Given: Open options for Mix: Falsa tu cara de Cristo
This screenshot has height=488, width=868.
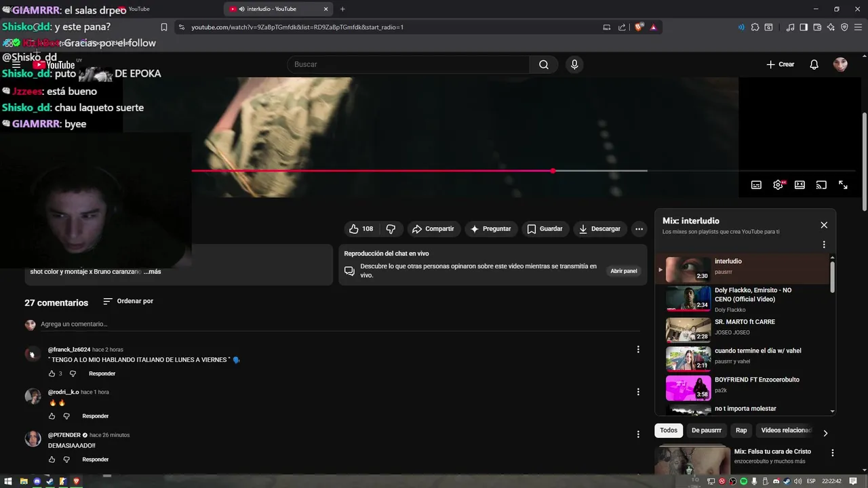Looking at the screenshot, I should 833,453.
